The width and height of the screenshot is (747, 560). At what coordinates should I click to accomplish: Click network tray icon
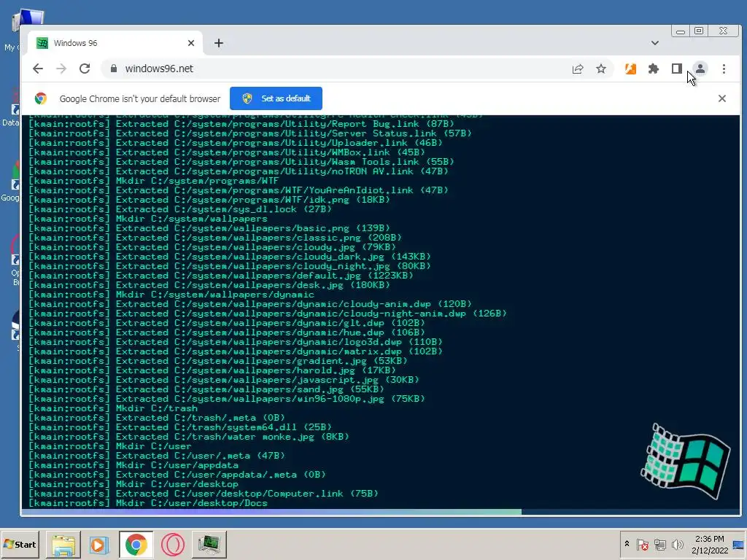coord(659,544)
